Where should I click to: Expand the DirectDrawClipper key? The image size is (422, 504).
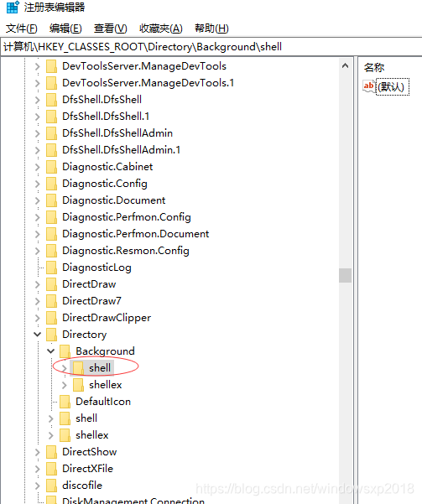point(37,318)
